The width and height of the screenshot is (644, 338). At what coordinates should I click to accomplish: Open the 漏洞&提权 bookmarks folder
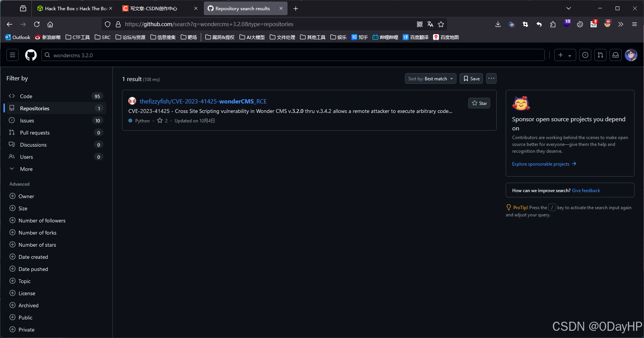(220, 37)
